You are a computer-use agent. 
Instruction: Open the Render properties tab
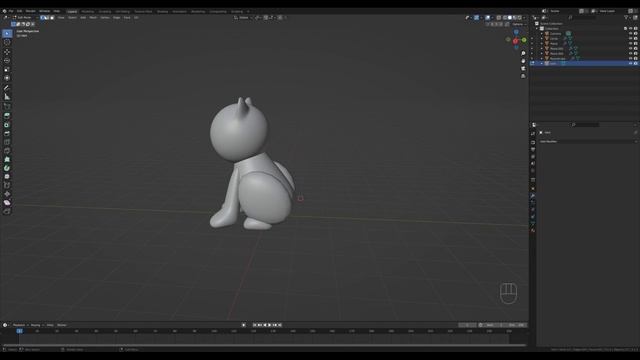point(533,142)
